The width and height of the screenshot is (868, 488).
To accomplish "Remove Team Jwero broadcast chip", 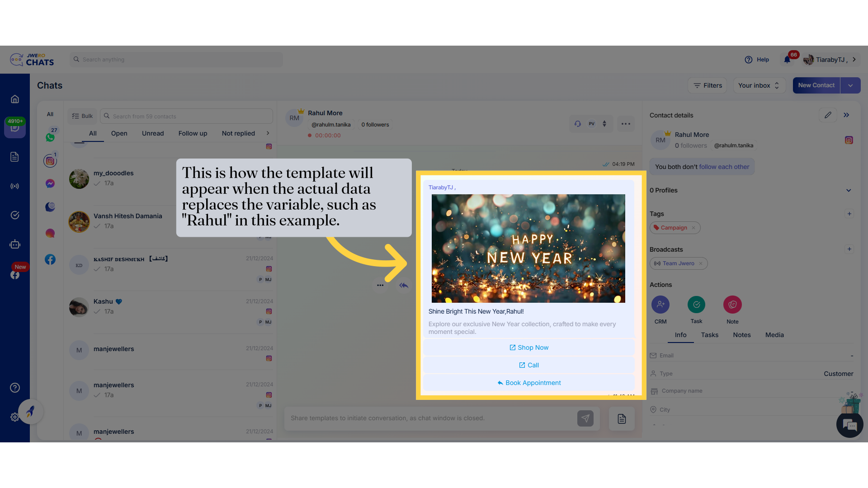I will (x=701, y=263).
